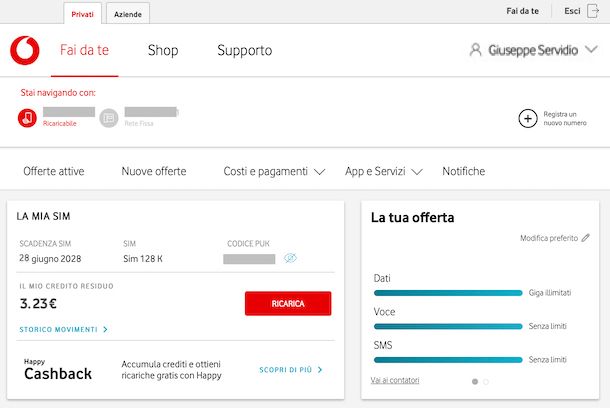Click the arrow after Storico Movimenti
The width and height of the screenshot is (610, 408).
105,329
